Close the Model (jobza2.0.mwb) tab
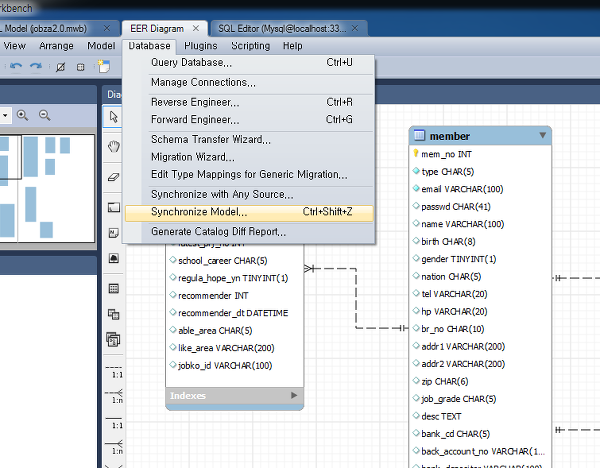 107,28
